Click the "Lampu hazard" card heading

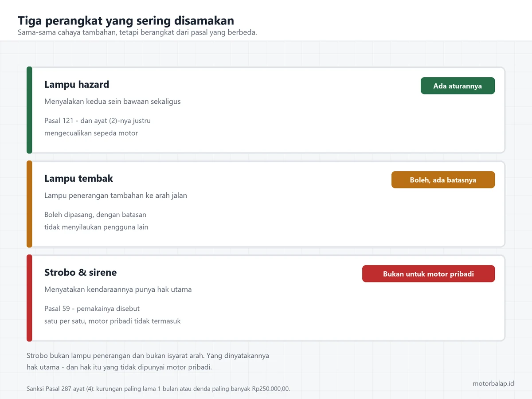pyautogui.click(x=77, y=85)
